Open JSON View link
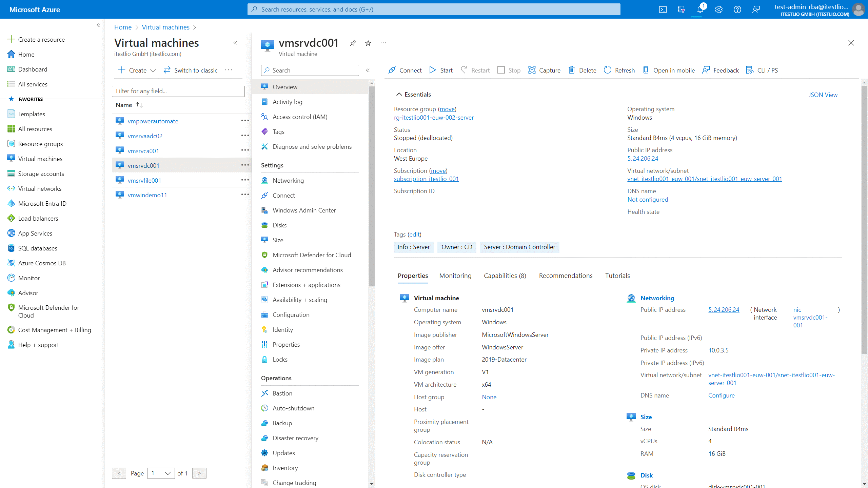 tap(823, 95)
